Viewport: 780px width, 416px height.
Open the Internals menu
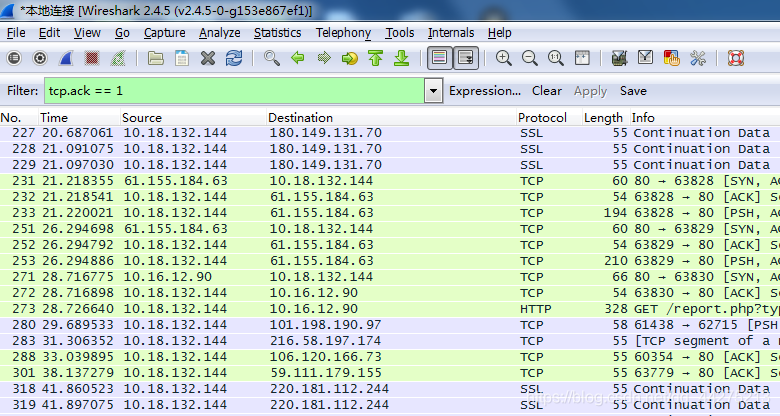coord(451,33)
